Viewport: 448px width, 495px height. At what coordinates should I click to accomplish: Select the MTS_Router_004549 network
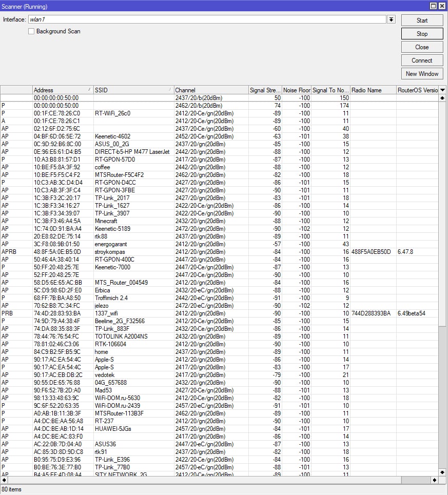coord(219,283)
